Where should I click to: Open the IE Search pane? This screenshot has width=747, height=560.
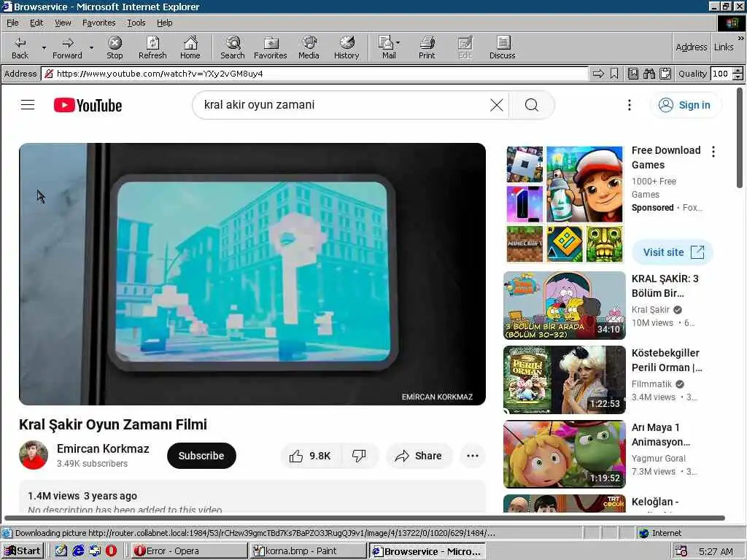click(233, 47)
